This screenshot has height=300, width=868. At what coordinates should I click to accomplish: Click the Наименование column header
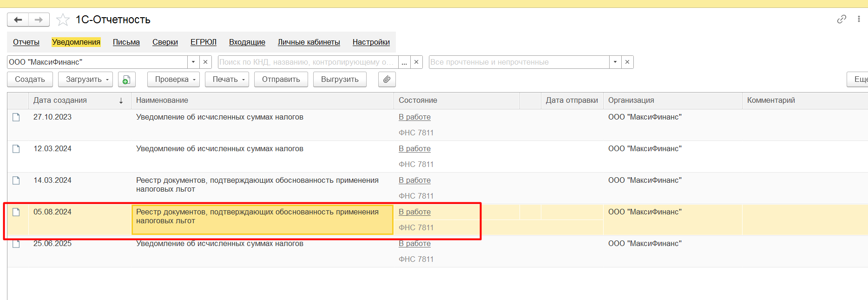tap(263, 100)
